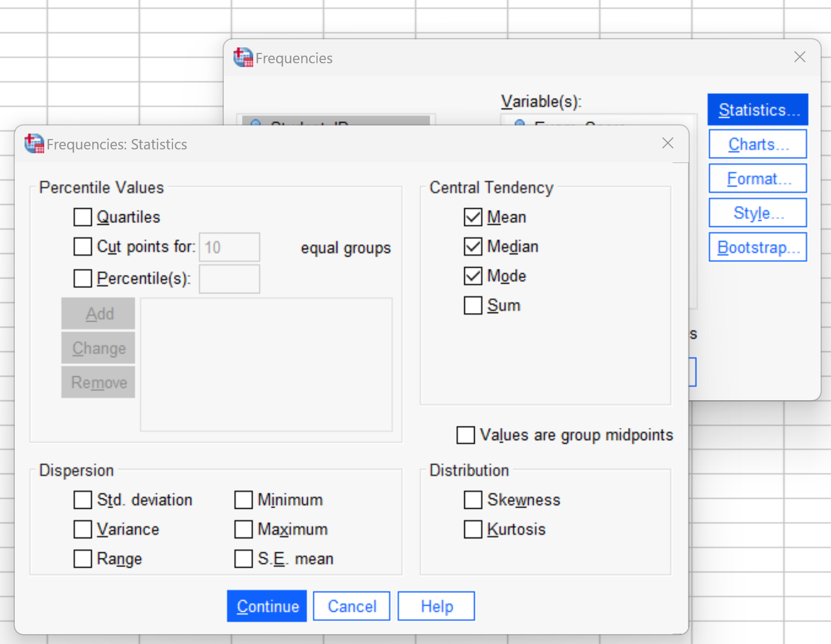The height and width of the screenshot is (644, 831).
Task: Check the Variance option
Action: pos(82,529)
